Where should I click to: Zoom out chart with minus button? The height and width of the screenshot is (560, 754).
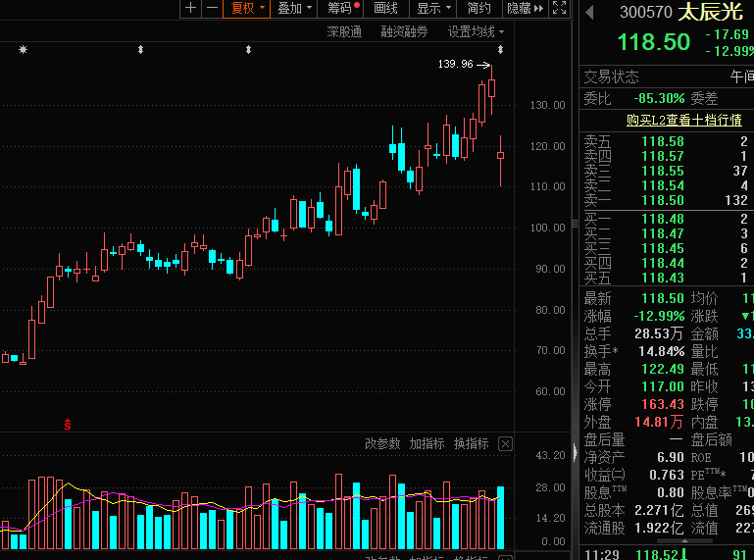pos(212,8)
